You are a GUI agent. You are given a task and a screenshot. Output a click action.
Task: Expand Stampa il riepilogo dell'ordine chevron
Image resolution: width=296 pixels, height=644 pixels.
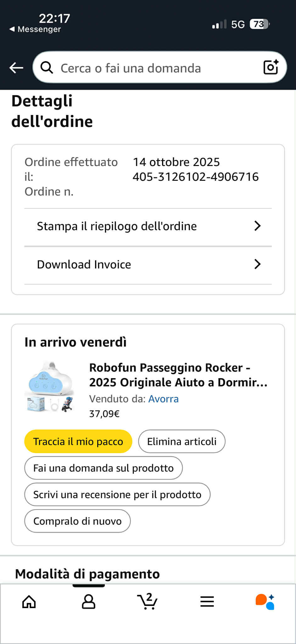point(257,226)
